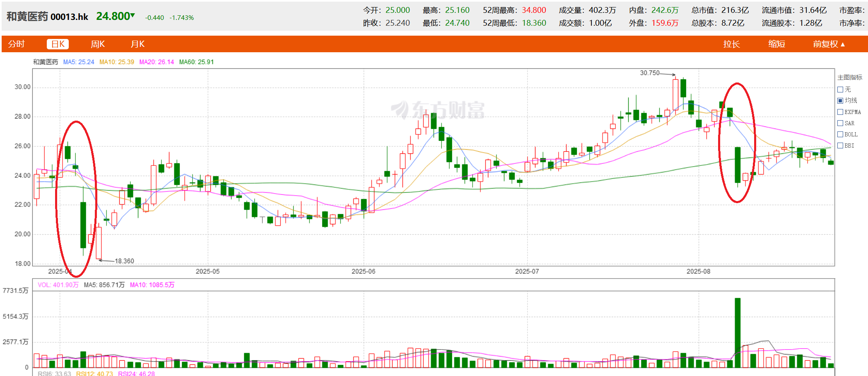Image resolution: width=868 pixels, height=376 pixels.
Task: Click the volume MA10: 1085.5万 label
Action: pos(152,285)
